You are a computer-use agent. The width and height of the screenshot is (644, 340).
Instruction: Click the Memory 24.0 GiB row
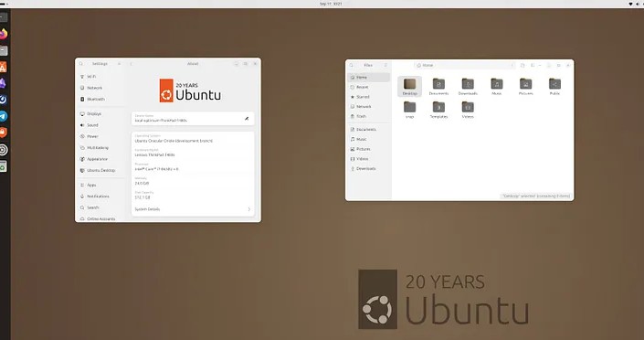coord(193,181)
